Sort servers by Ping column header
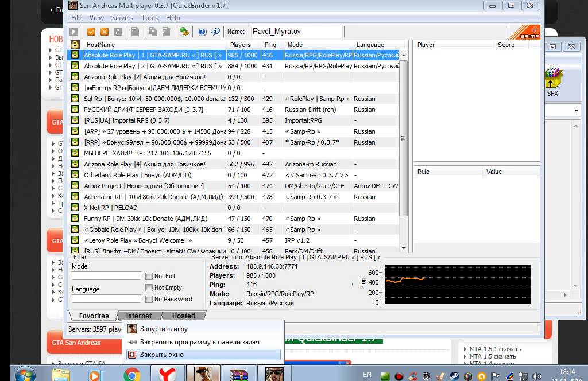This screenshot has height=381, width=588. tap(272, 45)
